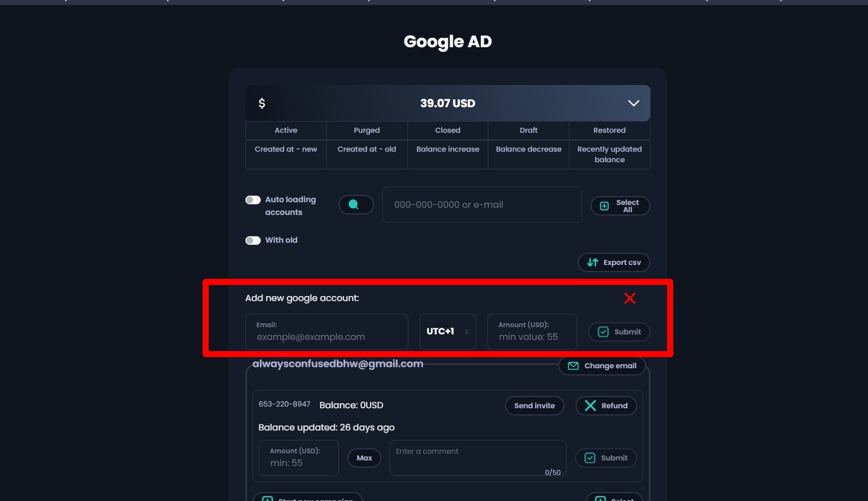Click the Max amount button
The height and width of the screenshot is (501, 868).
pos(364,458)
